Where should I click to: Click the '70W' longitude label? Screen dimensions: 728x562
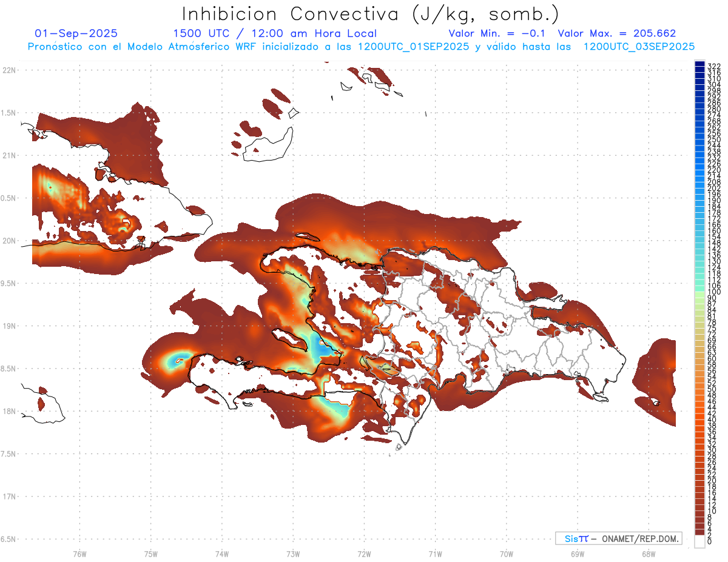(506, 553)
